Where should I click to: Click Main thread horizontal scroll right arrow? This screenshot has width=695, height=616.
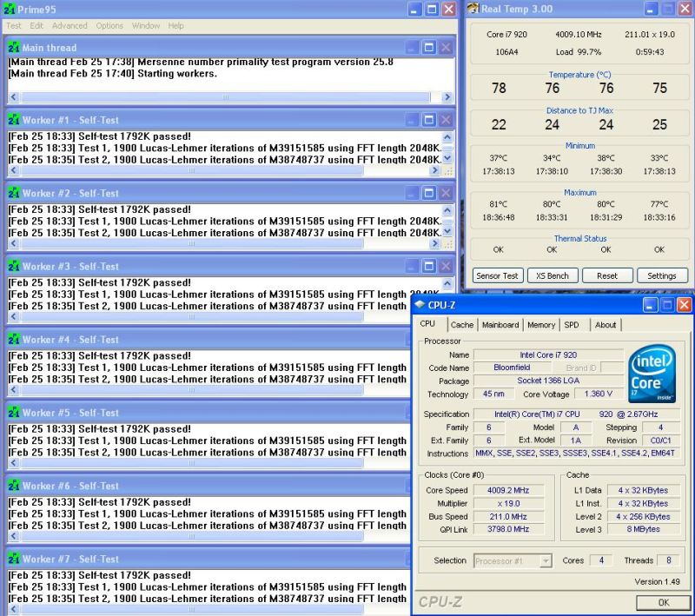point(447,97)
